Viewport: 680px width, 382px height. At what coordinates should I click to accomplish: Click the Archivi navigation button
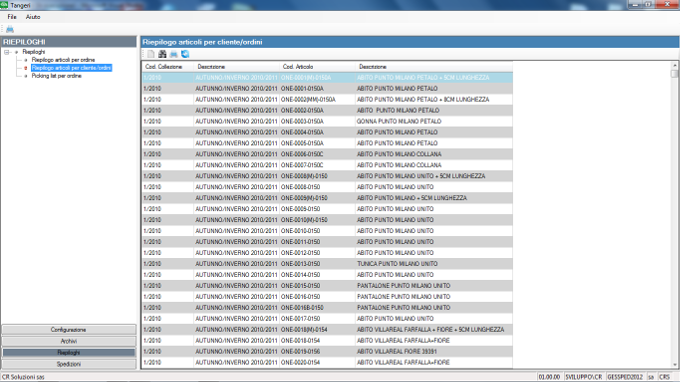click(x=69, y=341)
